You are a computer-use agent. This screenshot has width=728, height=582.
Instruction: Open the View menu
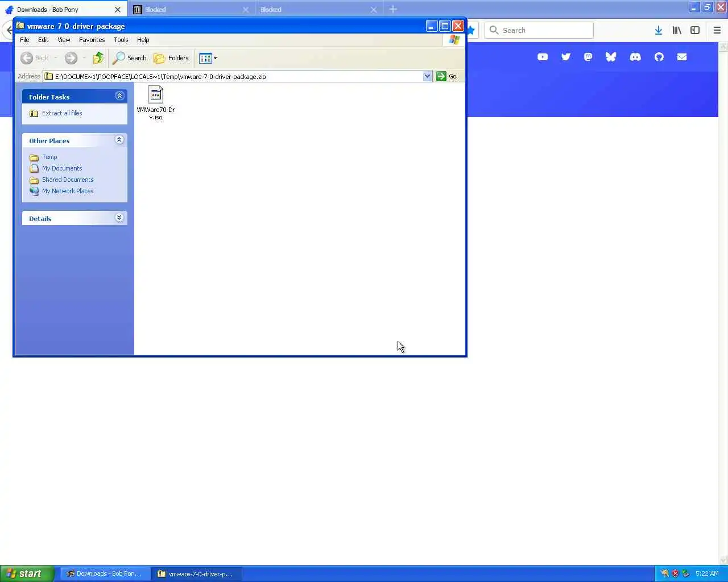coord(64,40)
